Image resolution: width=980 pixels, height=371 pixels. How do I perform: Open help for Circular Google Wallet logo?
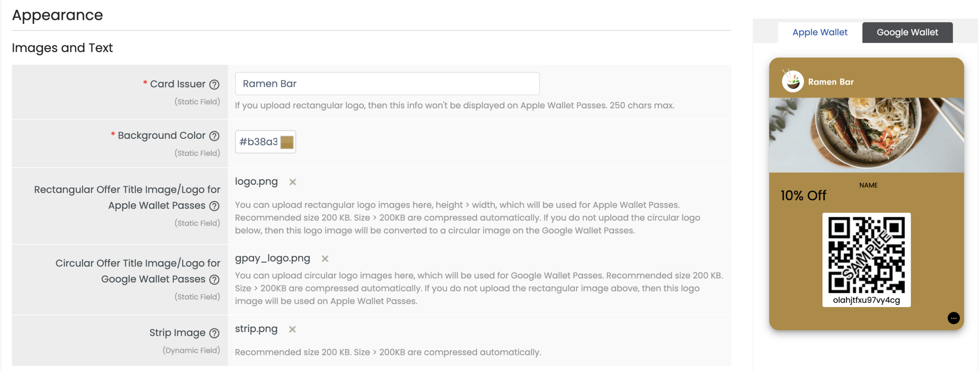click(215, 279)
